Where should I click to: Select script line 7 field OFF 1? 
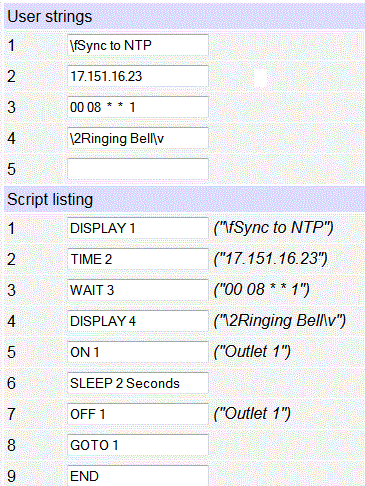pos(138,414)
